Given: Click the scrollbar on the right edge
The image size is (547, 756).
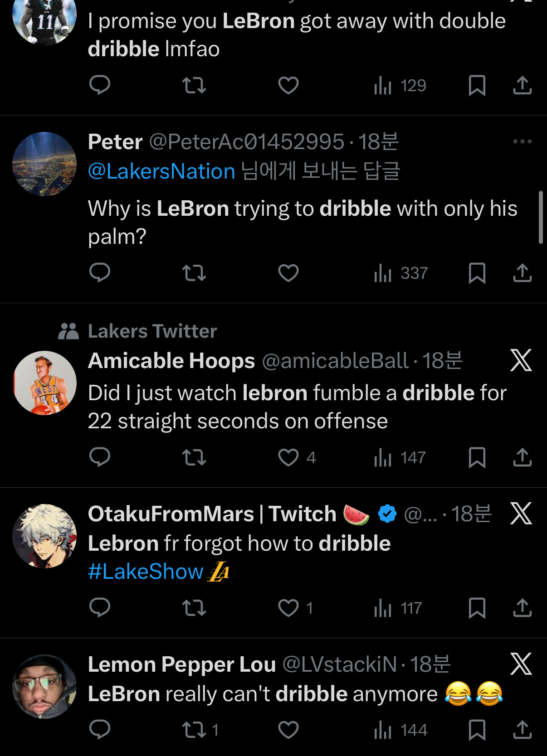Looking at the screenshot, I should (540, 218).
